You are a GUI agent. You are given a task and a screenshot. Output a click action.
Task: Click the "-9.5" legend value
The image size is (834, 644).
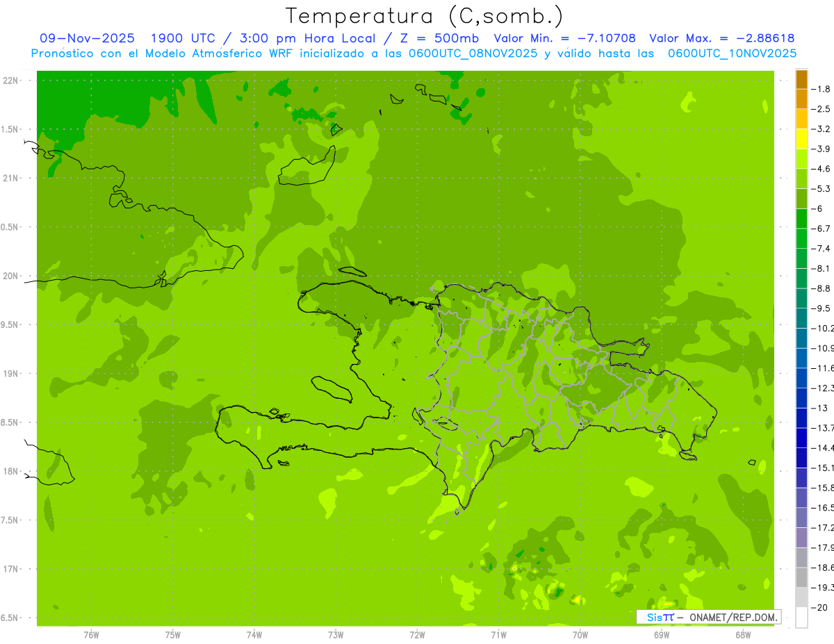[x=821, y=308]
